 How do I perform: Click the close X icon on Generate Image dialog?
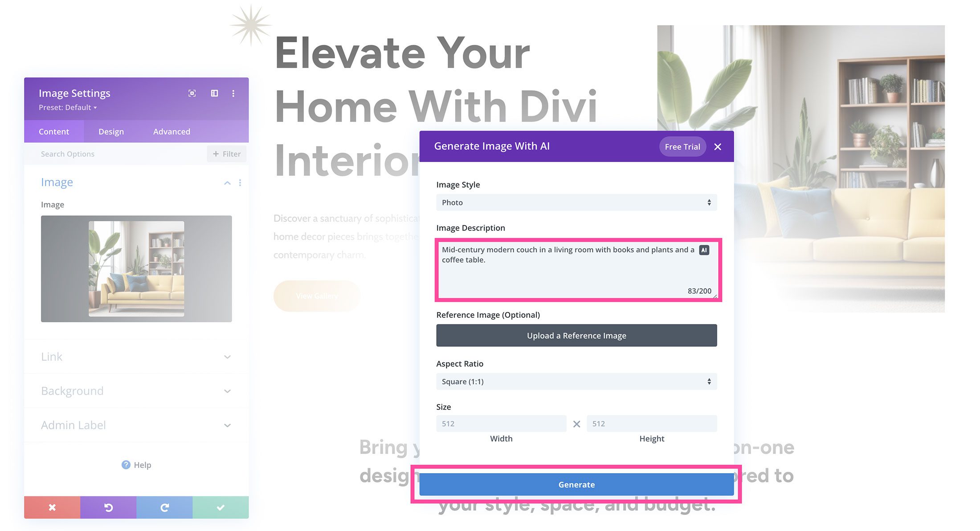click(x=718, y=146)
